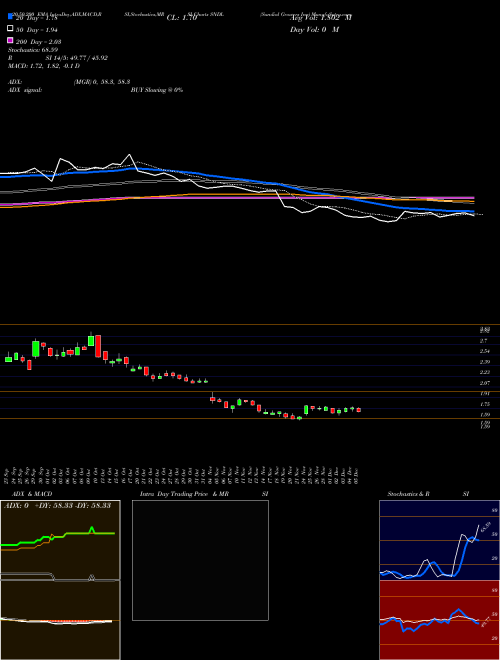Click the "ADX & MACD" panel title
This screenshot has width=500, height=660.
(x=32, y=494)
